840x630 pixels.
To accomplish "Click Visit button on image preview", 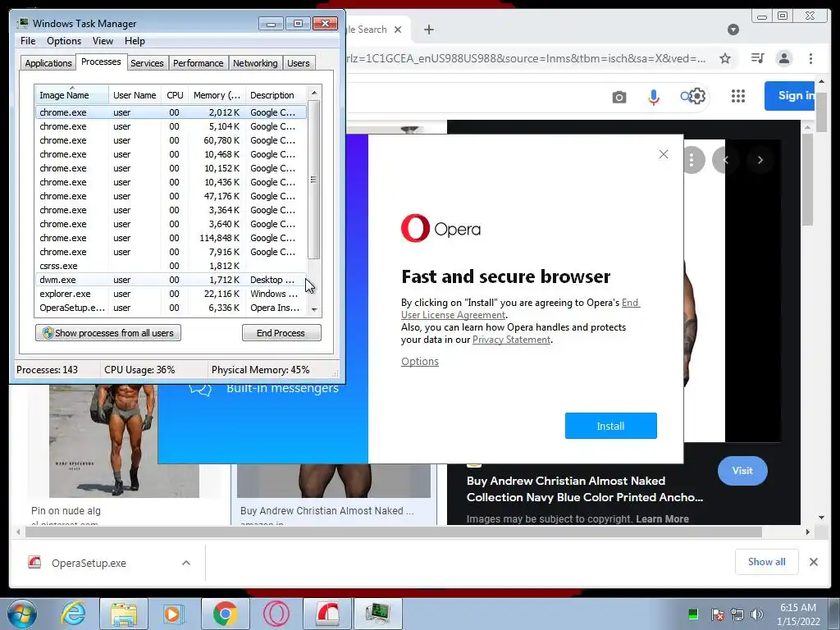I will click(742, 471).
